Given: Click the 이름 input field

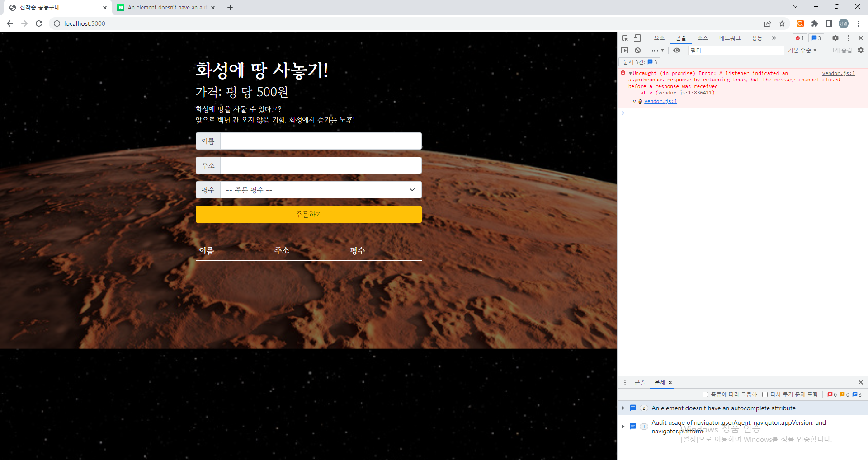Looking at the screenshot, I should 321,141.
